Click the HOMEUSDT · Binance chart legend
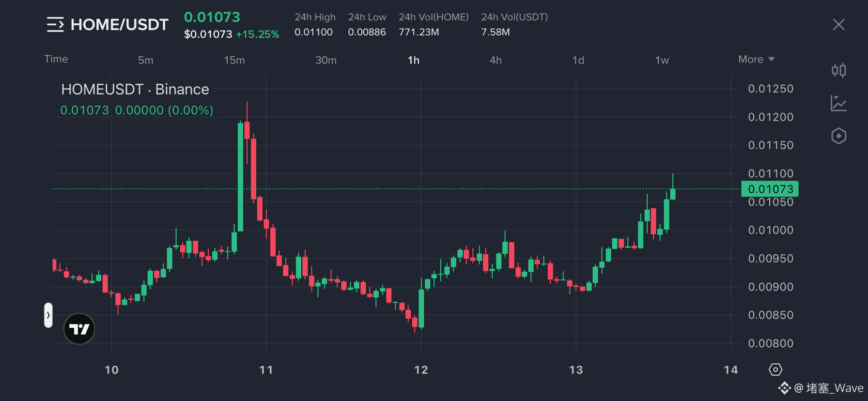This screenshot has height=401, width=868. [135, 89]
